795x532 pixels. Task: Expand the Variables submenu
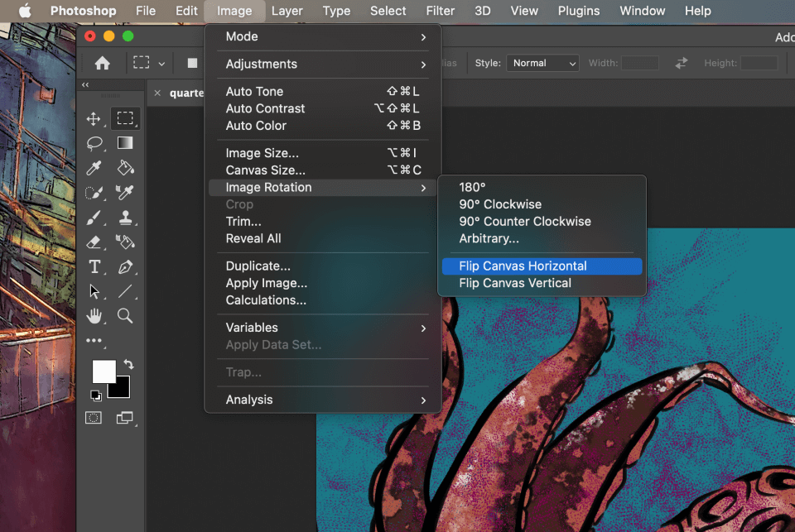[323, 328]
